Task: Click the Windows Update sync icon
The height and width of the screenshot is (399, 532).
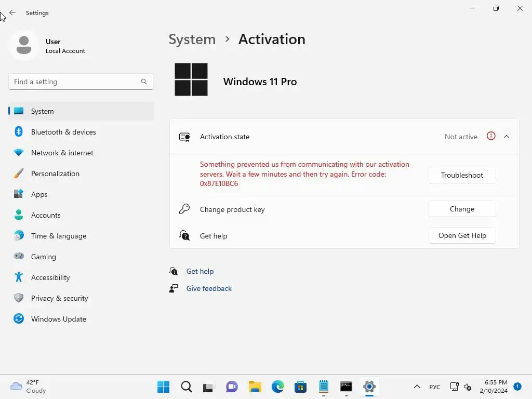Action: coord(19,318)
